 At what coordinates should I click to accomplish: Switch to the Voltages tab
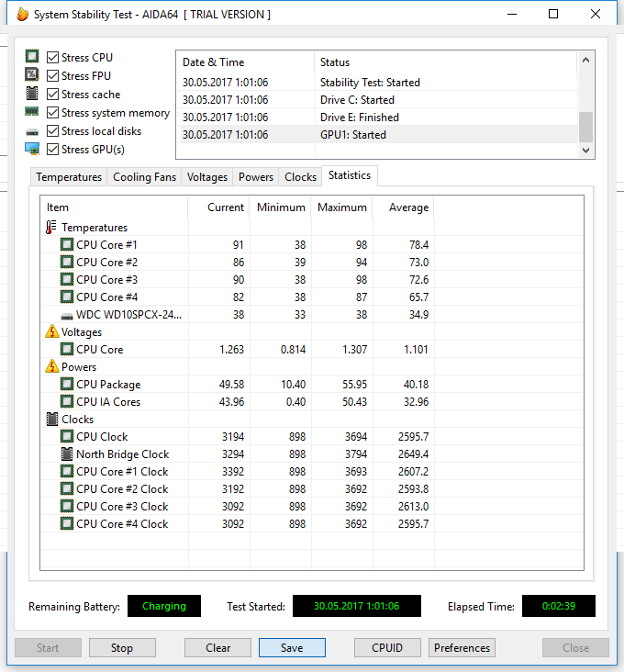click(206, 177)
